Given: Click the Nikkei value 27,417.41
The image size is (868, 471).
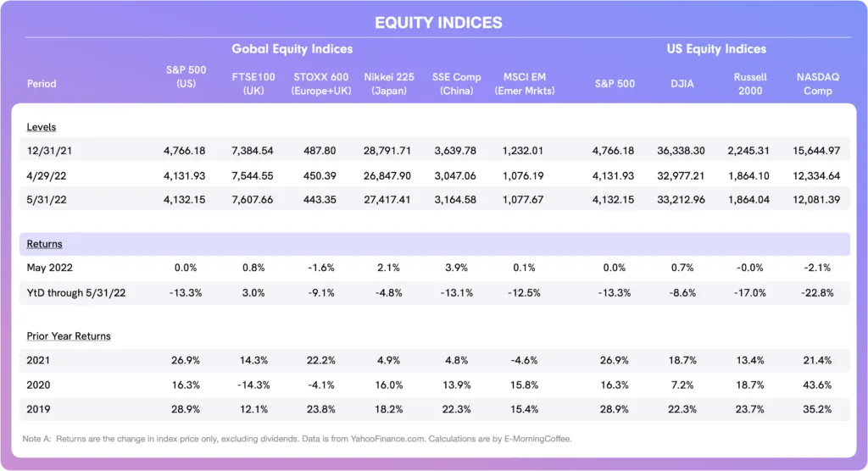Looking at the screenshot, I should 387,200.
